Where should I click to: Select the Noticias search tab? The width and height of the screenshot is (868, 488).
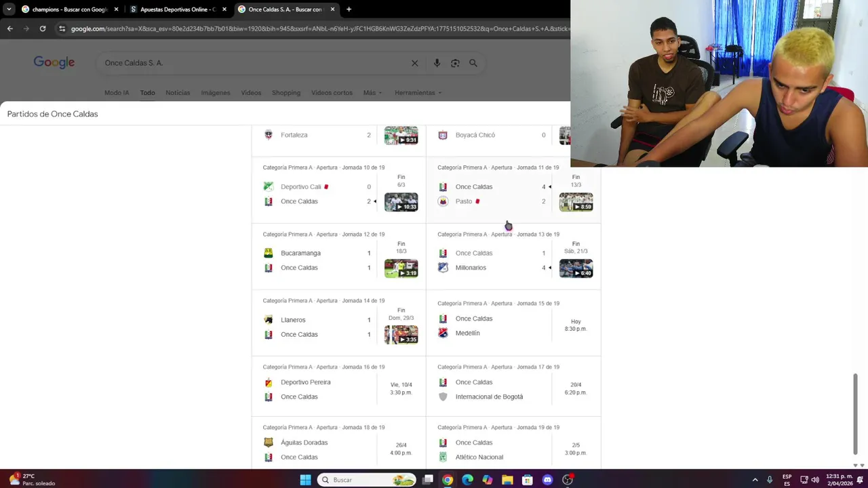tap(178, 93)
